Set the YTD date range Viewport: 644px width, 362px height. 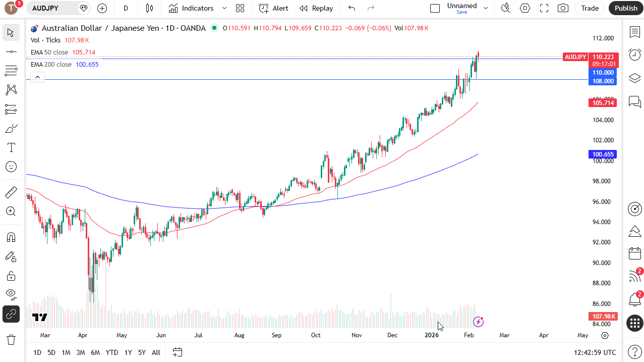click(x=112, y=352)
